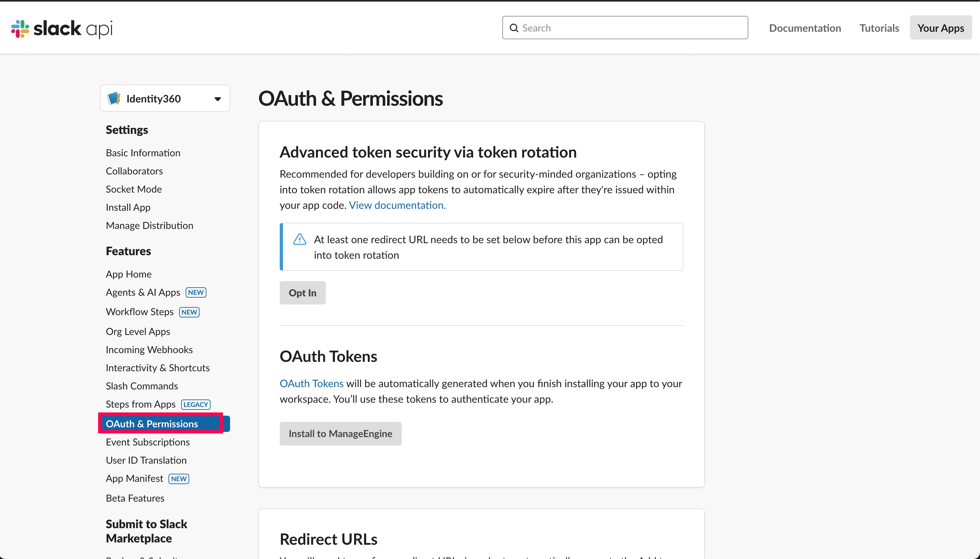Select Event Subscriptions in the sidebar
Screen dimensions: 980x559
pos(148,442)
